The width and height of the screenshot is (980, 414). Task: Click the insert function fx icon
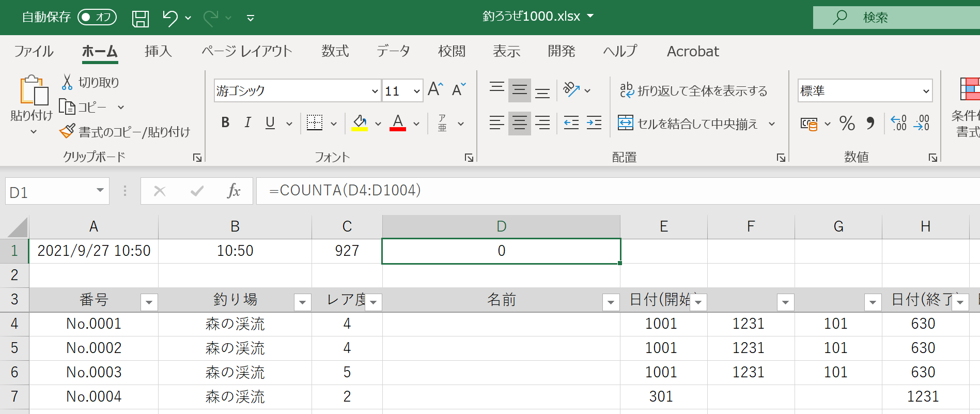coord(234,191)
